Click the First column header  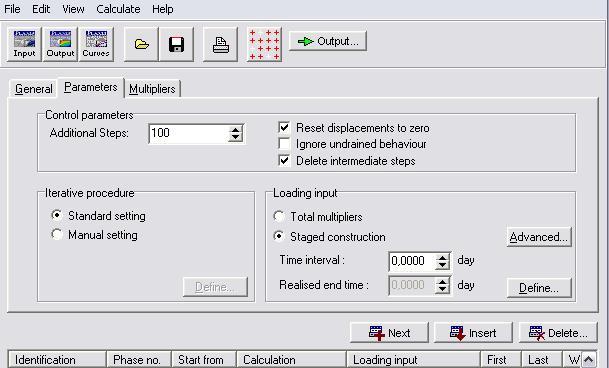coord(501,359)
